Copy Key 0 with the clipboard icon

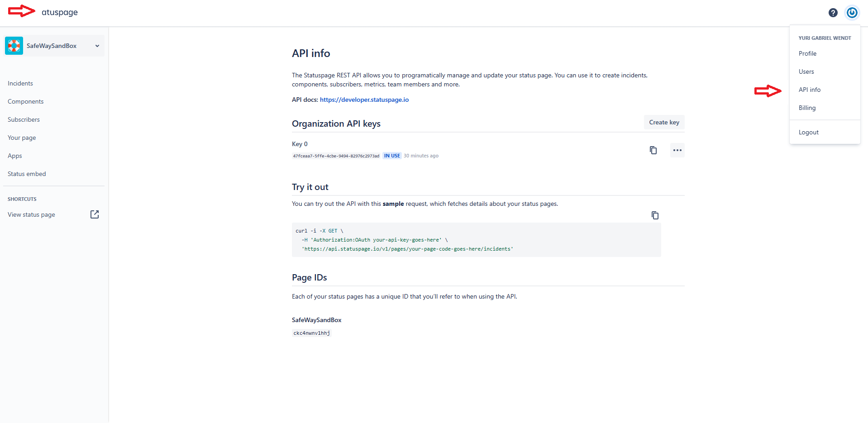(653, 150)
